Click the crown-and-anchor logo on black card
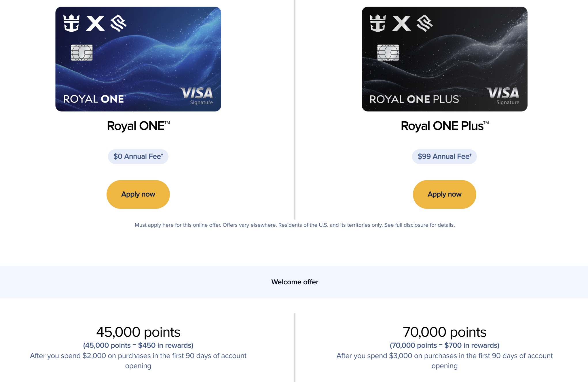Viewport: 588px width, 382px height. pyautogui.click(x=378, y=23)
